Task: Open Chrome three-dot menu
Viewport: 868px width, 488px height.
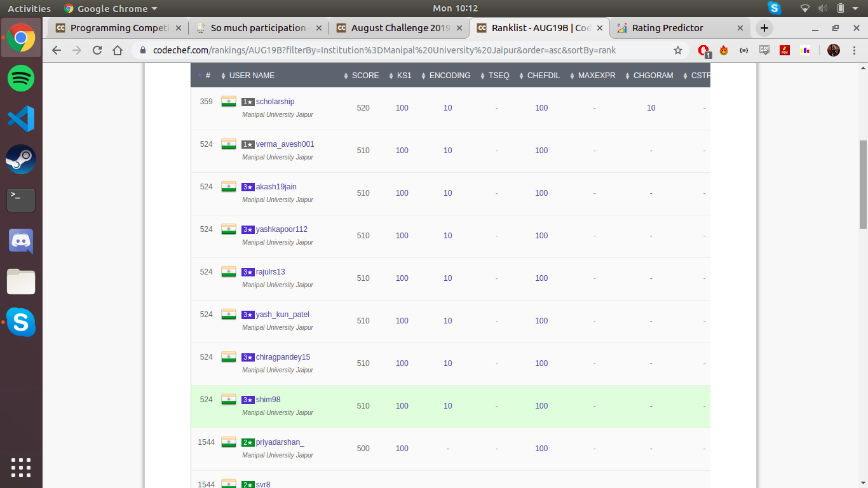Action: (854, 50)
